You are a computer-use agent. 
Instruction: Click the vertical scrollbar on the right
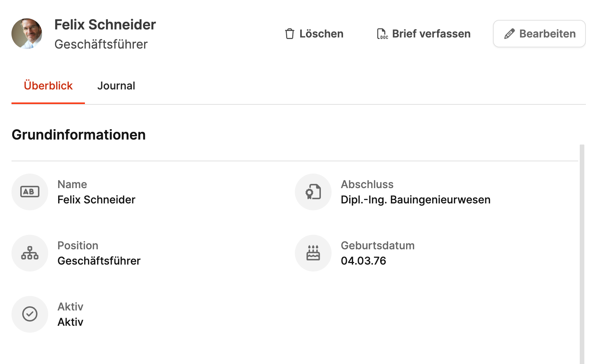click(x=582, y=252)
